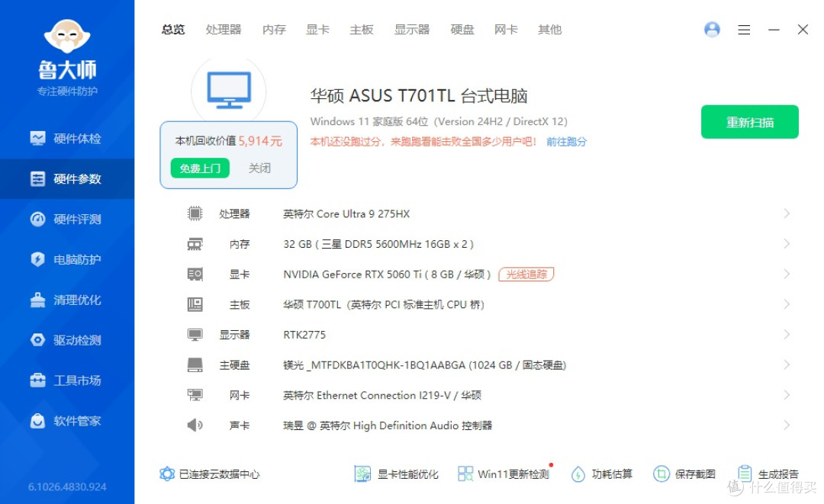The height and width of the screenshot is (504, 824).
Task: Click 镁光 MTFDKBA1T0QHK disk text
Action: 425,365
